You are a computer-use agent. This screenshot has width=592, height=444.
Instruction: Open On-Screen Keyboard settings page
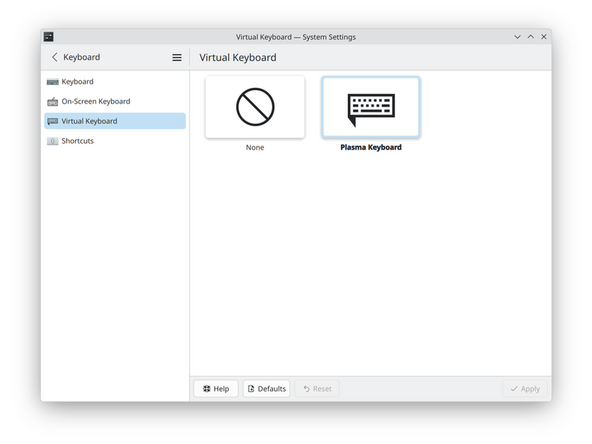click(115, 101)
